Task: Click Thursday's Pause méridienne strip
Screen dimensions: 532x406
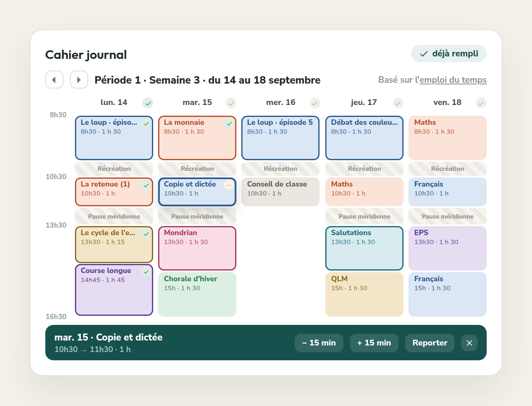Action: pyautogui.click(x=364, y=217)
